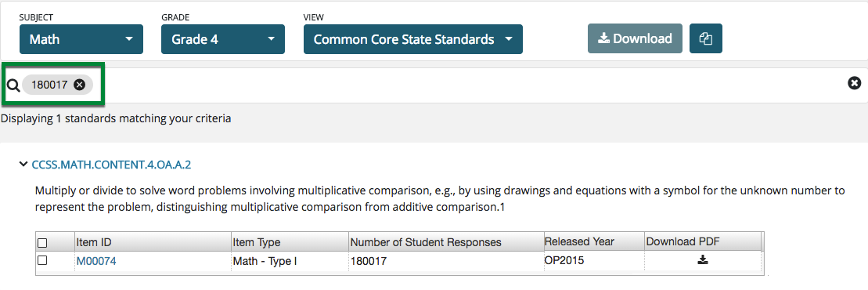The height and width of the screenshot is (290, 868).
Task: Click the Download button
Action: coord(635,39)
